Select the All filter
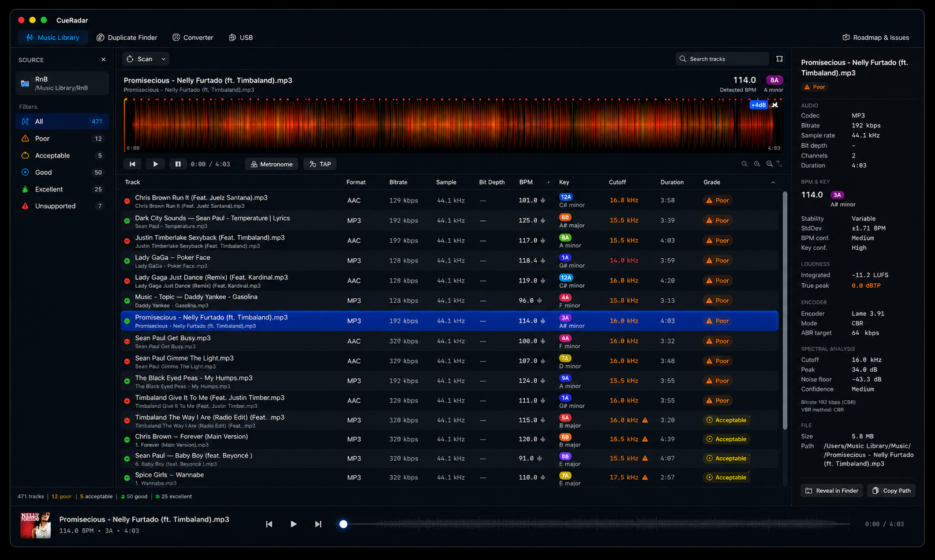Image resolution: width=935 pixels, height=560 pixels. pos(62,122)
